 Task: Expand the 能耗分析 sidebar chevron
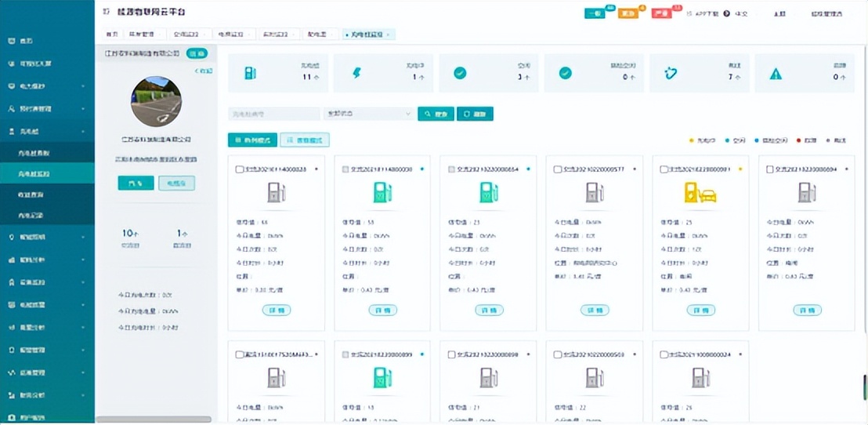point(83,260)
